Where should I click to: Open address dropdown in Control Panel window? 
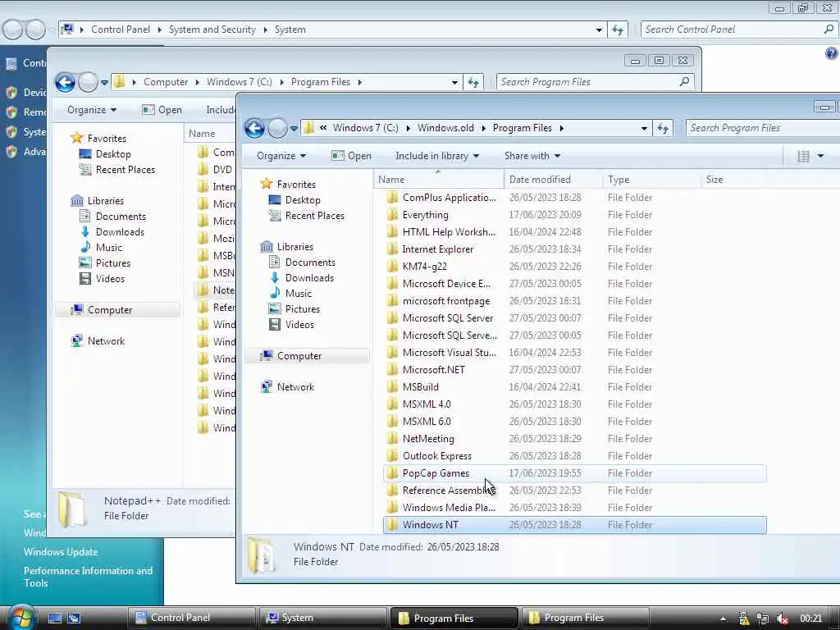click(x=599, y=30)
